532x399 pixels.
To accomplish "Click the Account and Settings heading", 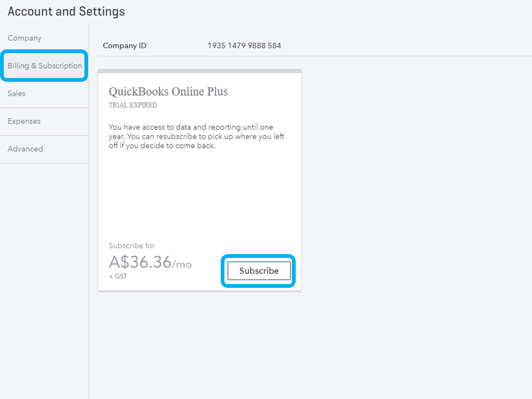I will tap(66, 11).
